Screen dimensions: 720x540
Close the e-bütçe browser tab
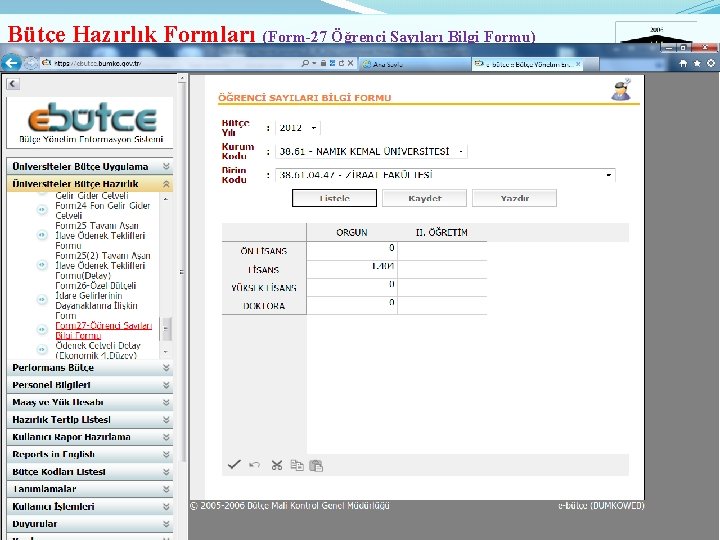(x=578, y=64)
